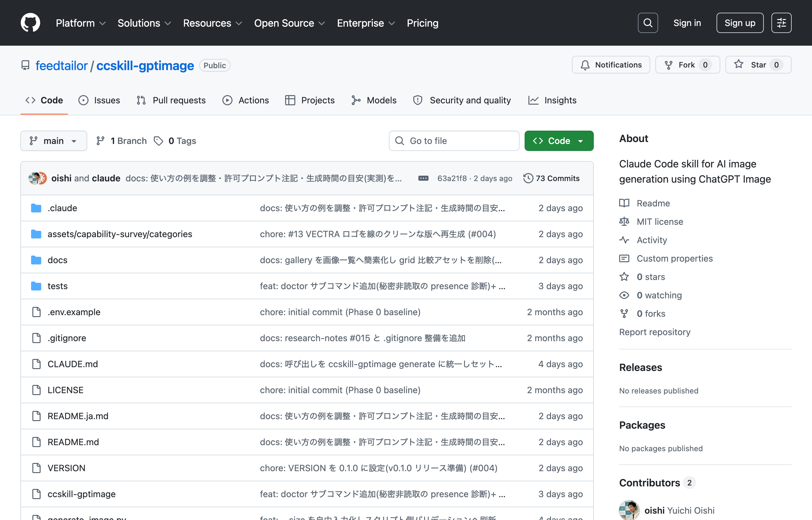The image size is (812, 520).
Task: Open the Releases section heading
Action: point(640,367)
